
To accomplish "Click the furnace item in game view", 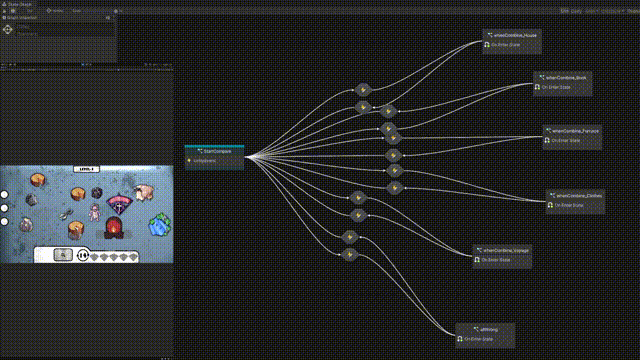I will tap(114, 227).
